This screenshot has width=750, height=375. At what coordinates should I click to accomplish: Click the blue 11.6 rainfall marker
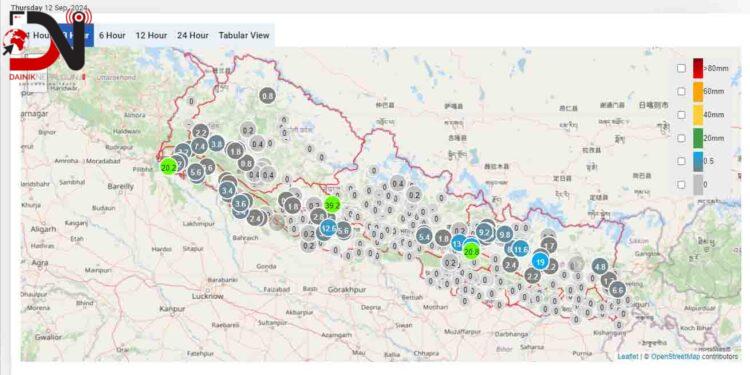click(x=521, y=249)
